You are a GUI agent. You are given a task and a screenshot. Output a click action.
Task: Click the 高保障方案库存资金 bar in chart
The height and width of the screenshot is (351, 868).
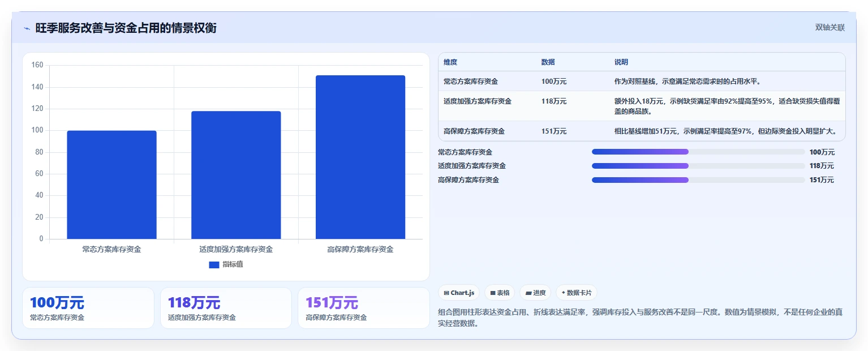(x=360, y=157)
